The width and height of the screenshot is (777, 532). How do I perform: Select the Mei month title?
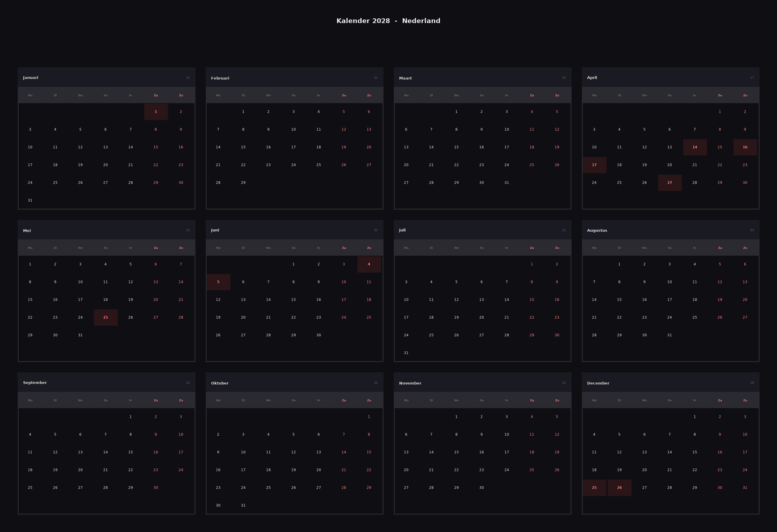[27, 230]
